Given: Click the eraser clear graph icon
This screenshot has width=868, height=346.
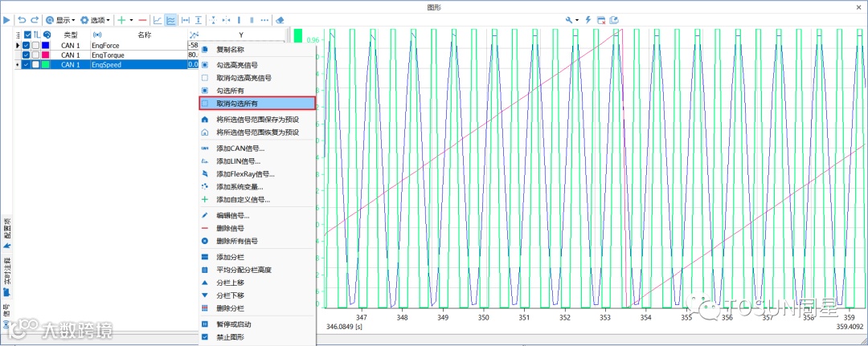Looking at the screenshot, I should (x=280, y=20).
